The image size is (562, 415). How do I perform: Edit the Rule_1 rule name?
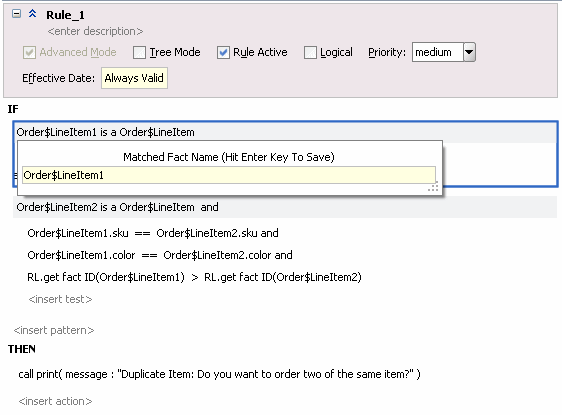[65, 15]
